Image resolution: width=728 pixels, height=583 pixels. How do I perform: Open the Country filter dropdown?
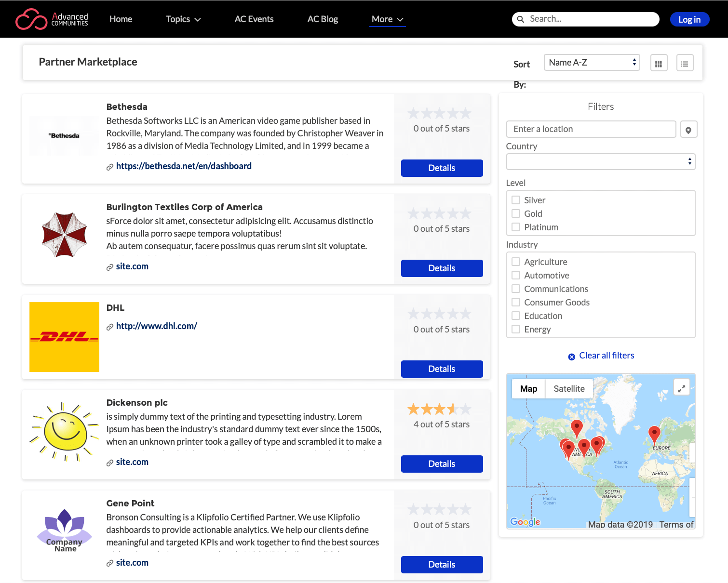(600, 161)
